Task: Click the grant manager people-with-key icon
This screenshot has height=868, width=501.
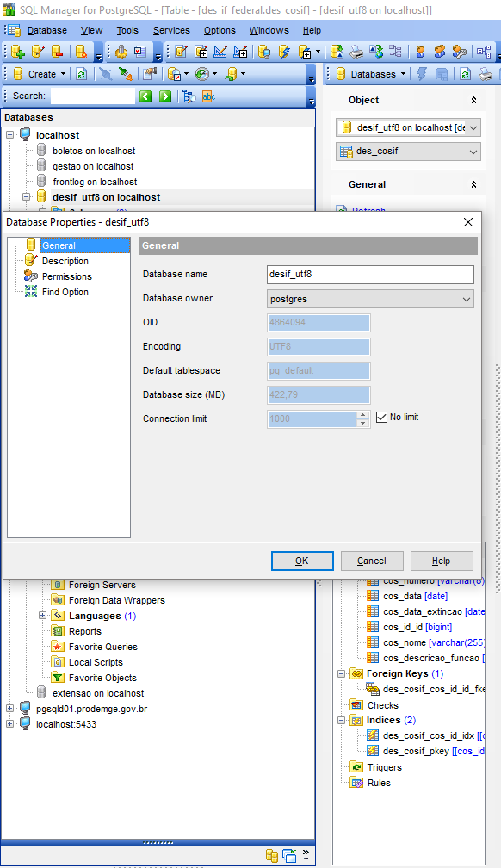Action: (x=459, y=52)
